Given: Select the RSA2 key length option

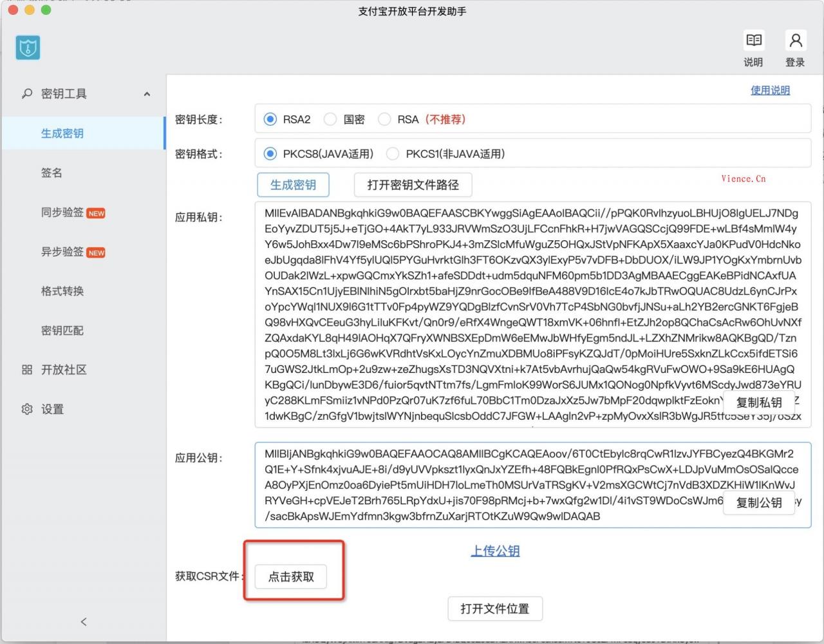Looking at the screenshot, I should click(268, 119).
